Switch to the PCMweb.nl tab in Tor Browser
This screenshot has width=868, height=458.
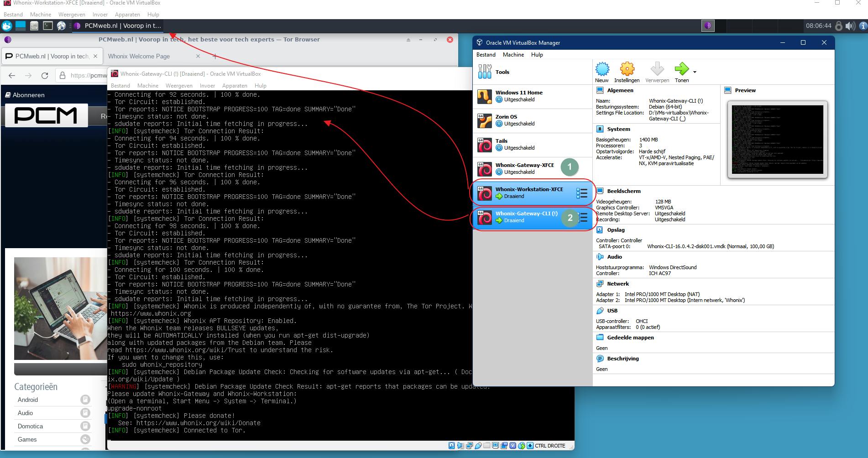[51, 56]
